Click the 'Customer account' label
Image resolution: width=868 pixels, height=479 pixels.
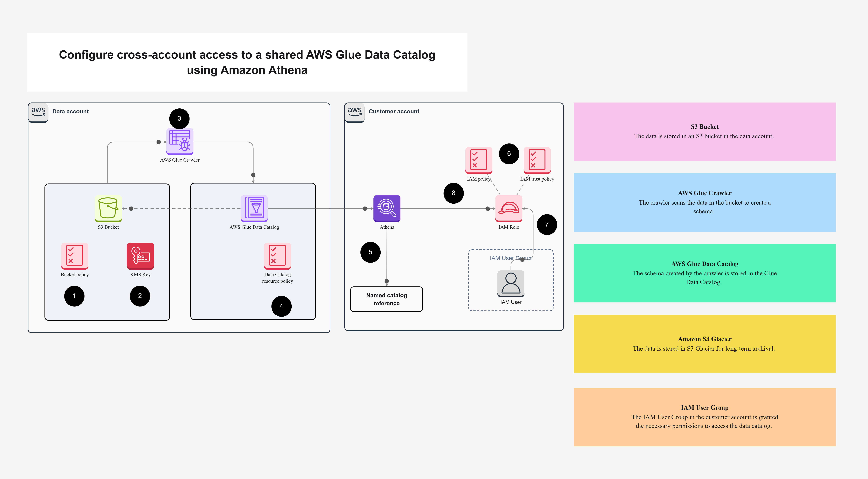pyautogui.click(x=394, y=112)
